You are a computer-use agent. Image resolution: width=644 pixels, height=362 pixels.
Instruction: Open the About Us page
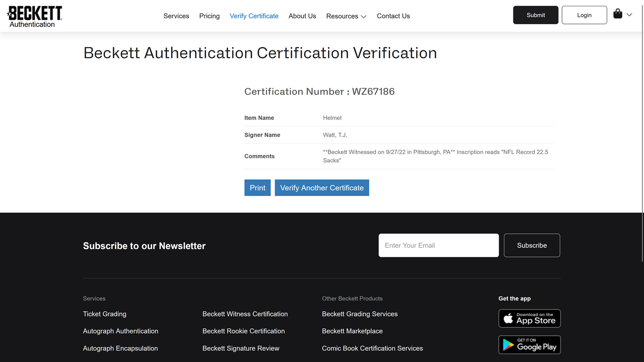(302, 16)
